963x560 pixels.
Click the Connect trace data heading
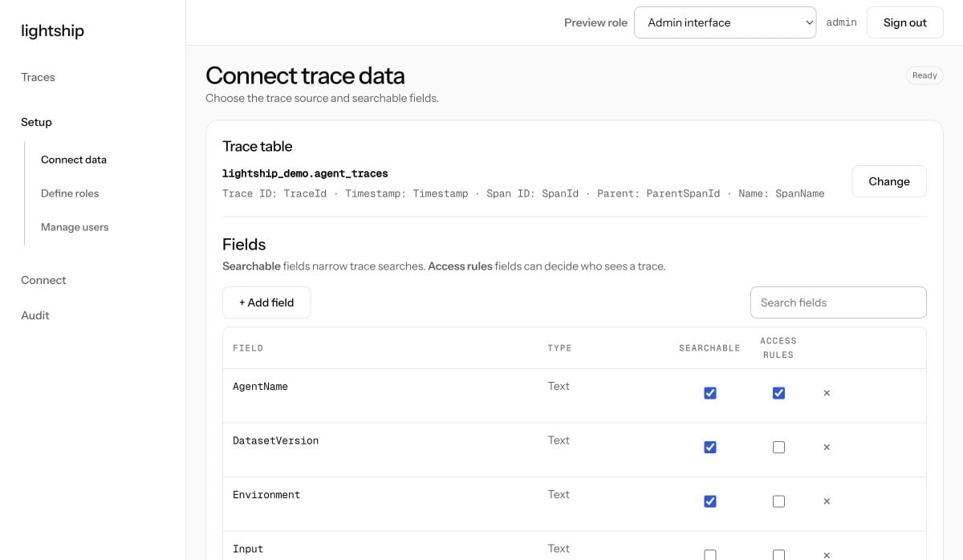[305, 75]
